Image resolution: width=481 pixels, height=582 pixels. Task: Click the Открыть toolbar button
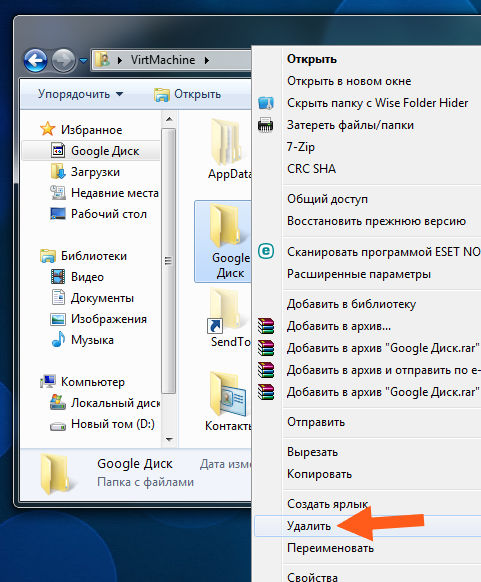point(187,94)
